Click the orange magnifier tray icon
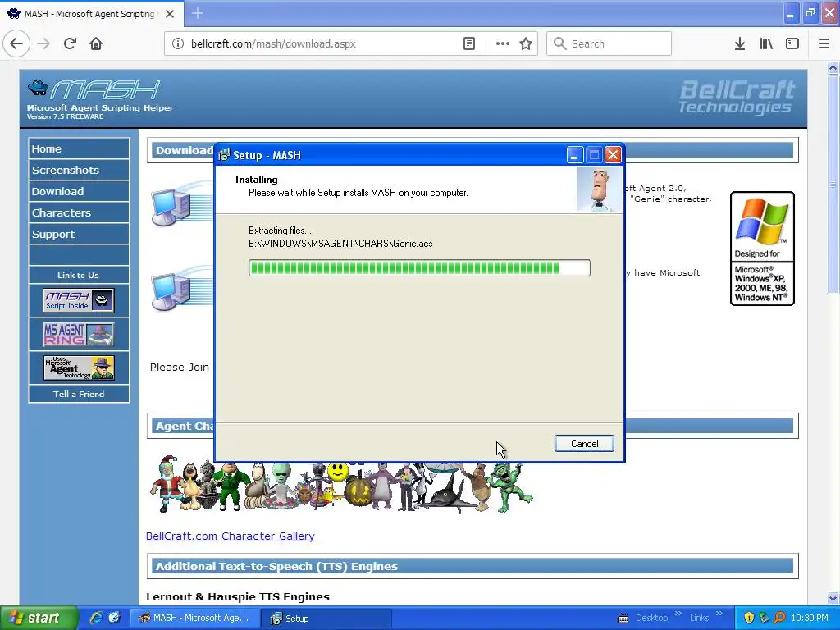Screen dimensions: 840x630 [x=779, y=618]
